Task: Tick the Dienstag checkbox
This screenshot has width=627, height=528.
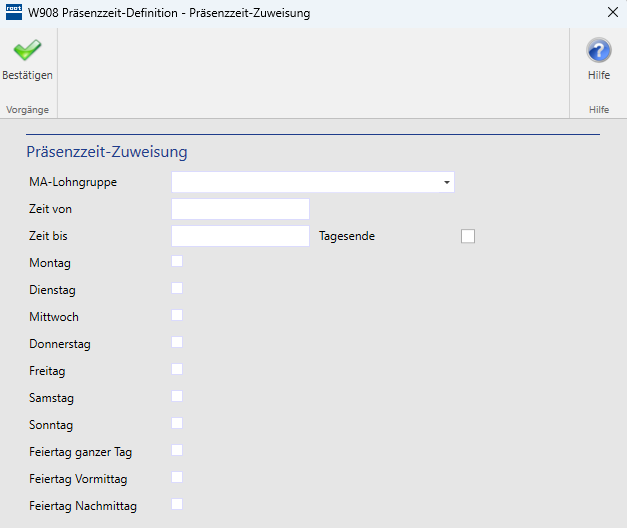Action: 177,288
